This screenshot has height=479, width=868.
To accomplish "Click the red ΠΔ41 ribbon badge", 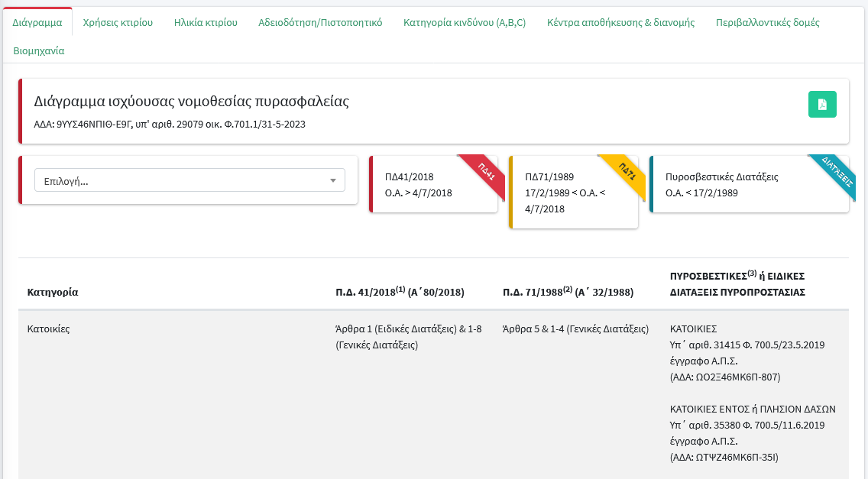I will [486, 173].
